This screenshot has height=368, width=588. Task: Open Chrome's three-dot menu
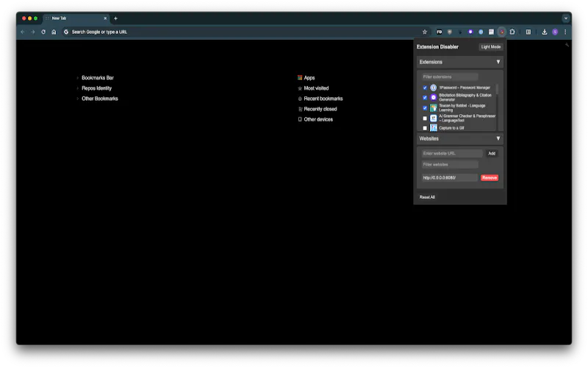pos(565,32)
